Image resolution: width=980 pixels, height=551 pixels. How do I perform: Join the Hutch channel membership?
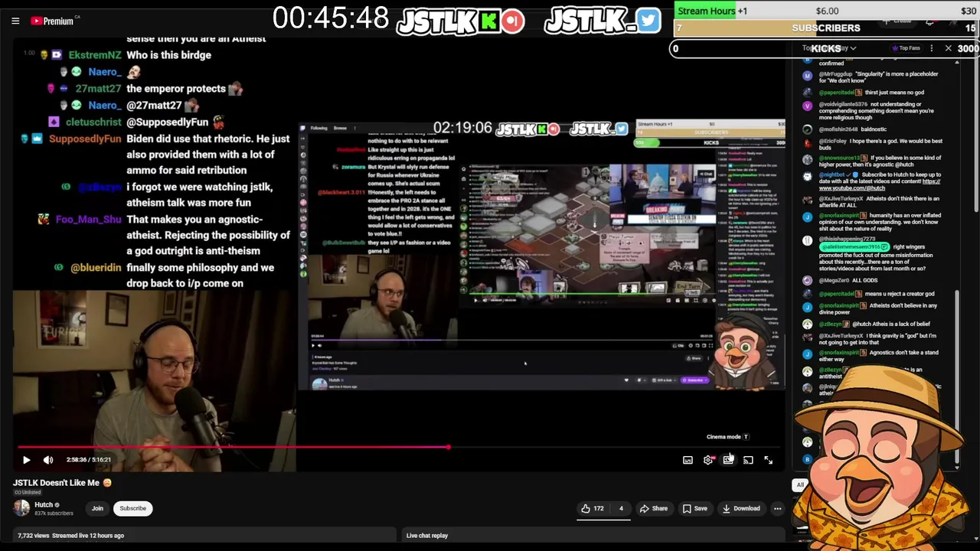click(97, 508)
